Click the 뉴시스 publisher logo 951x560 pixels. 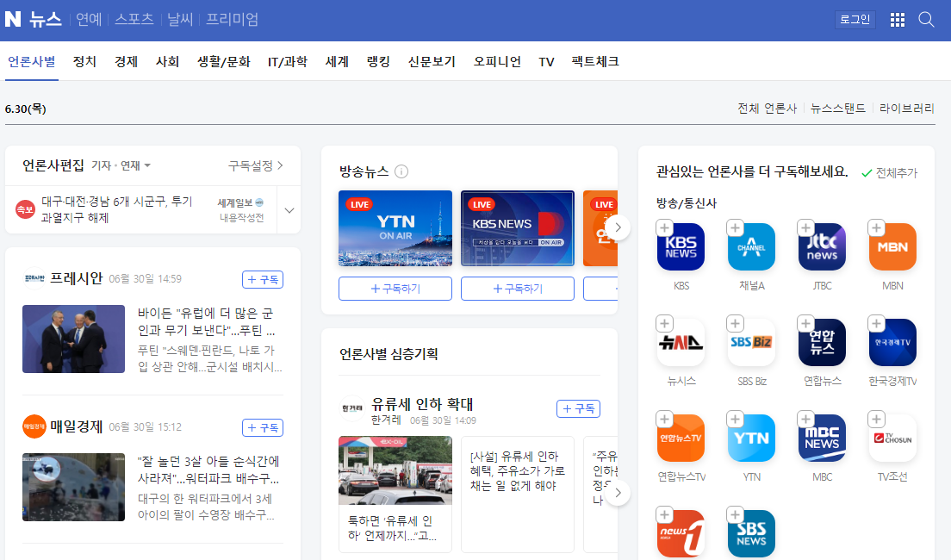click(x=681, y=342)
